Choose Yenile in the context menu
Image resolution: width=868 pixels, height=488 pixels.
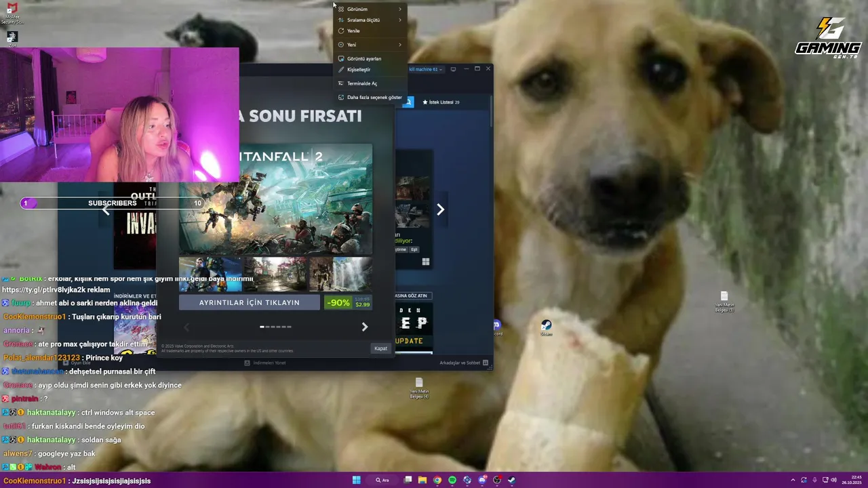tap(370, 31)
